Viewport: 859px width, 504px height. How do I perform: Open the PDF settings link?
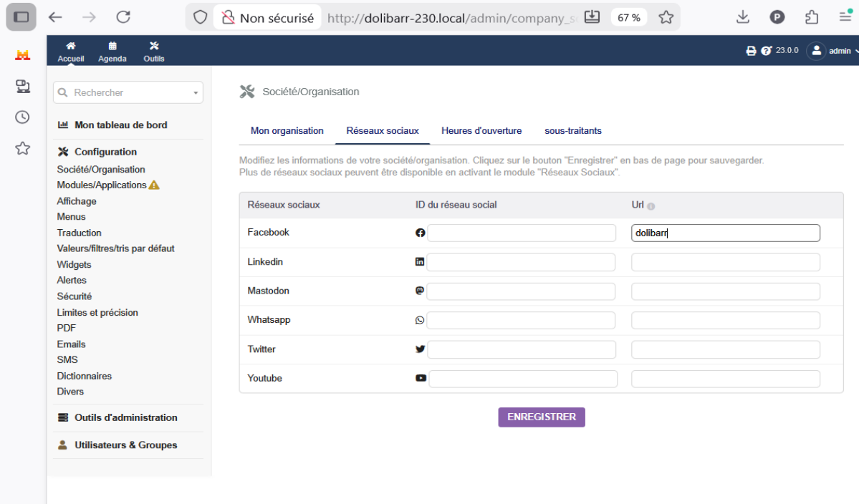point(67,328)
